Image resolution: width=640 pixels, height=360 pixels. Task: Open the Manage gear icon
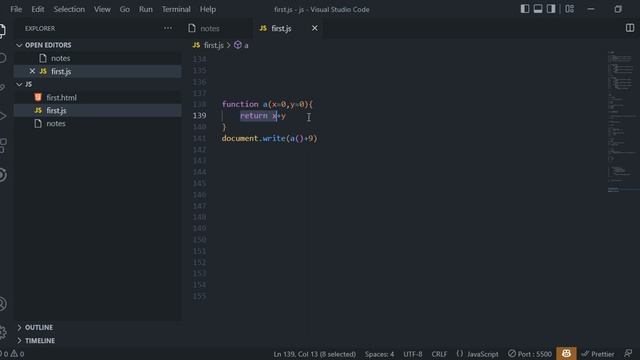(x=2, y=332)
